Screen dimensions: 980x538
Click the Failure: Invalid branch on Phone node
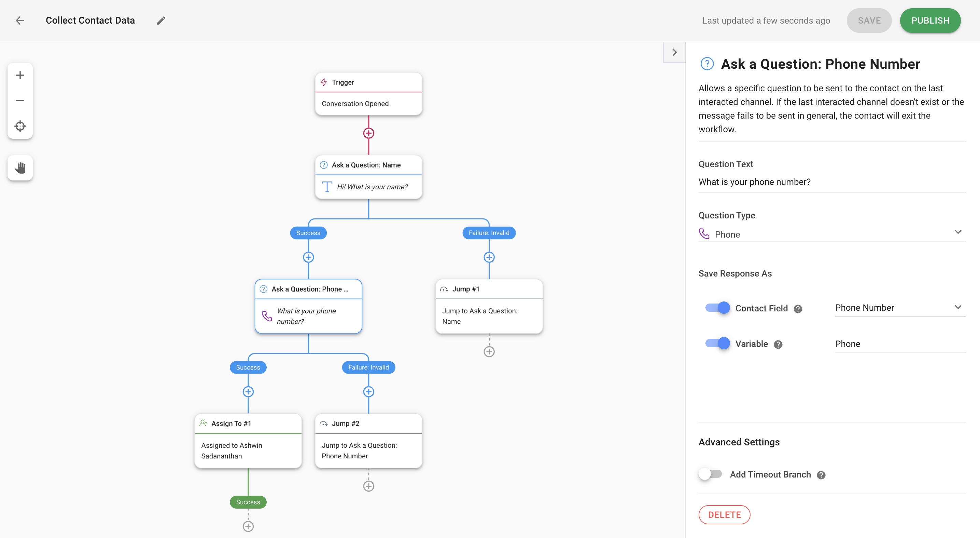368,367
